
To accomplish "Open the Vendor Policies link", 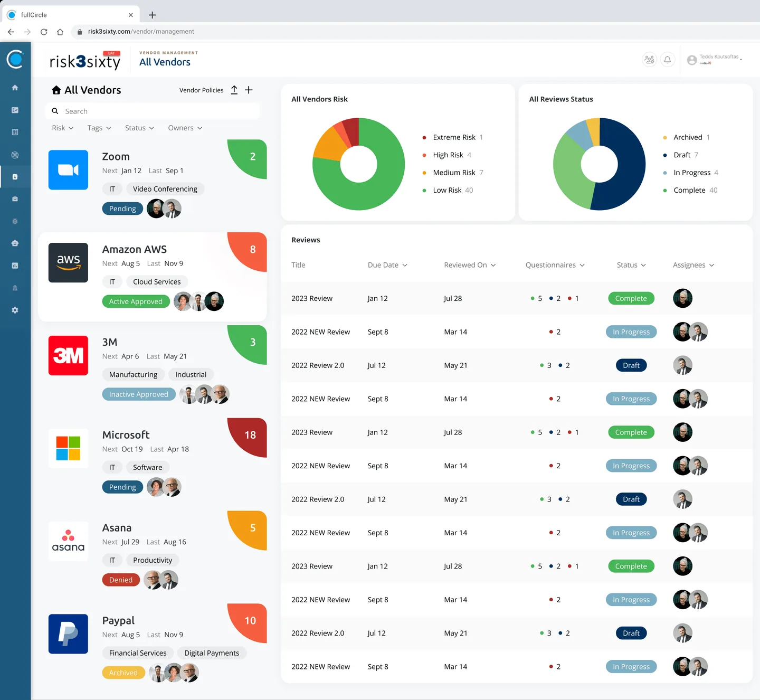I will click(x=201, y=90).
